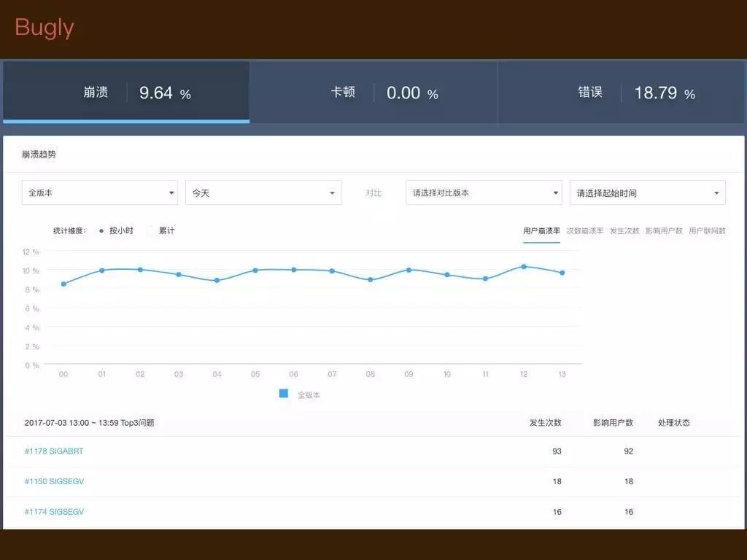
Task: Show the 影响用户数 metric tab
Action: [664, 231]
